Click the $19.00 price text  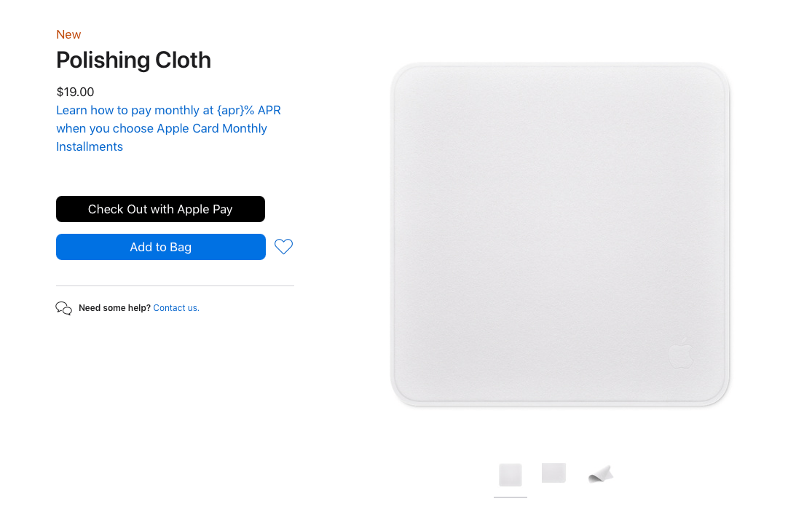75,92
